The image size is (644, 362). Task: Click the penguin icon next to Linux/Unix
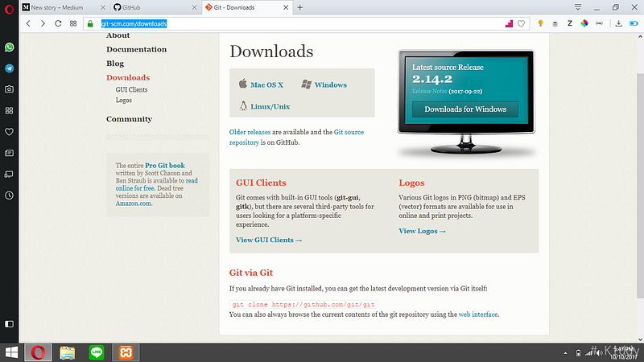[x=243, y=106]
